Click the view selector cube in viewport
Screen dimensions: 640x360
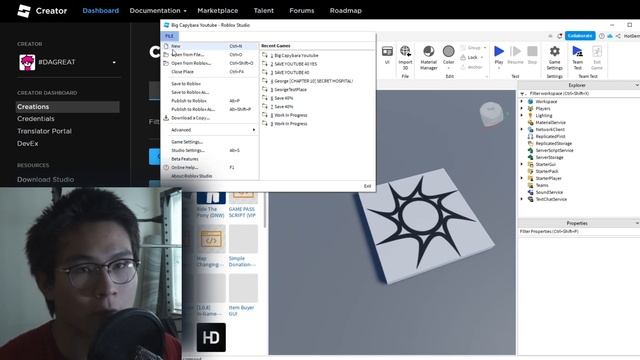click(x=491, y=114)
